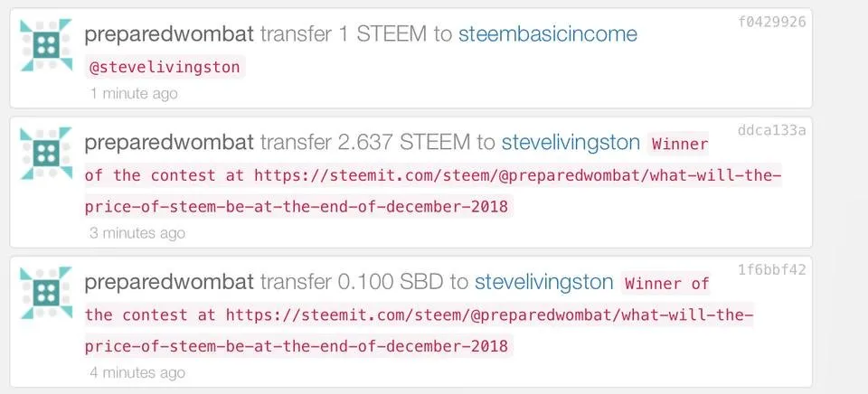This screenshot has width=868, height=394.
Task: Click preparedwombat avatar in the 0.100 SBD transfer
Action: (46, 294)
